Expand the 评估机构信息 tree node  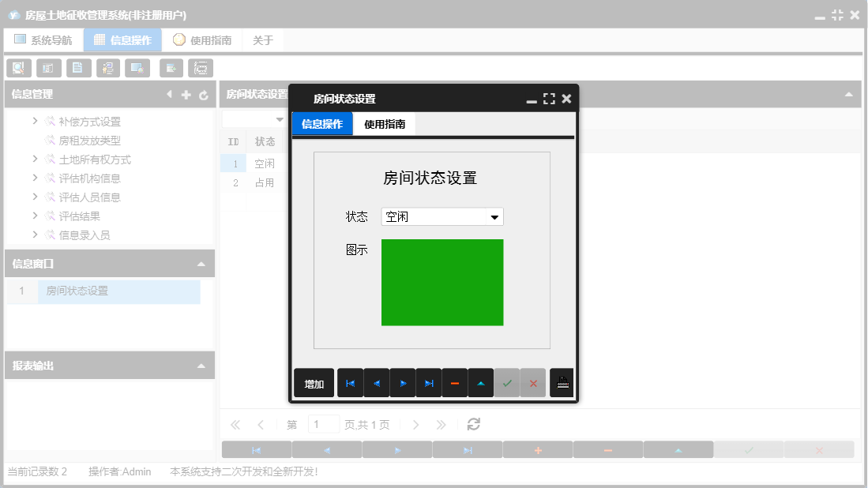coord(34,178)
